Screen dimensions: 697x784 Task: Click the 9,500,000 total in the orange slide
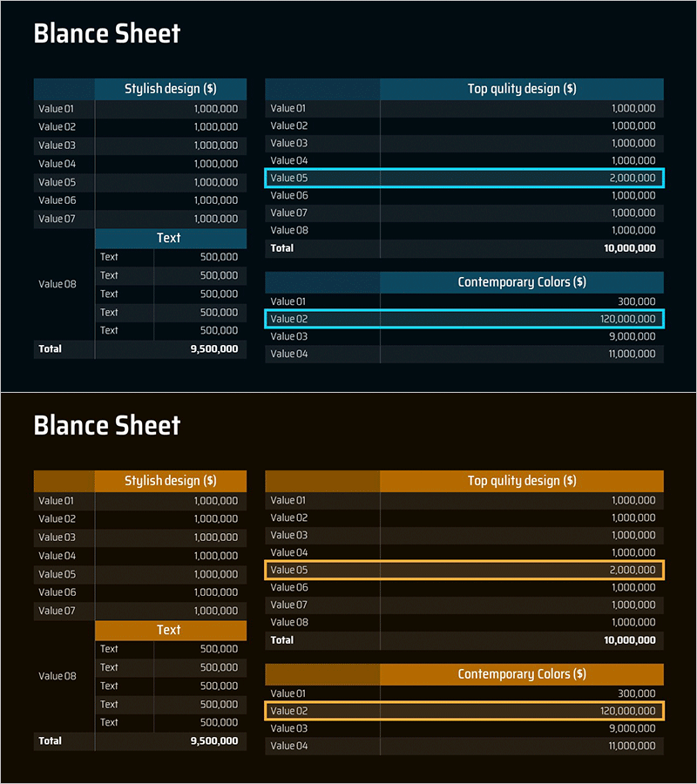213,741
